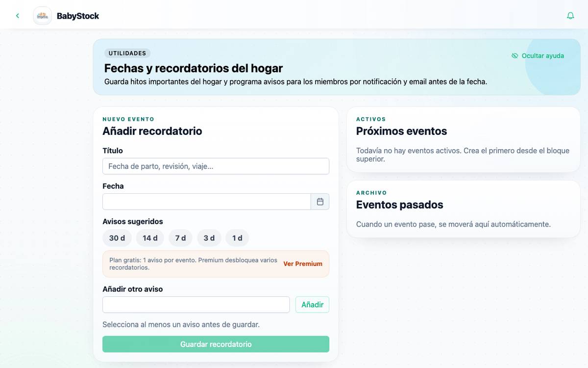Screen dimensions: 588x368
Task: Click the Plan gratis notice text
Action: point(193,264)
